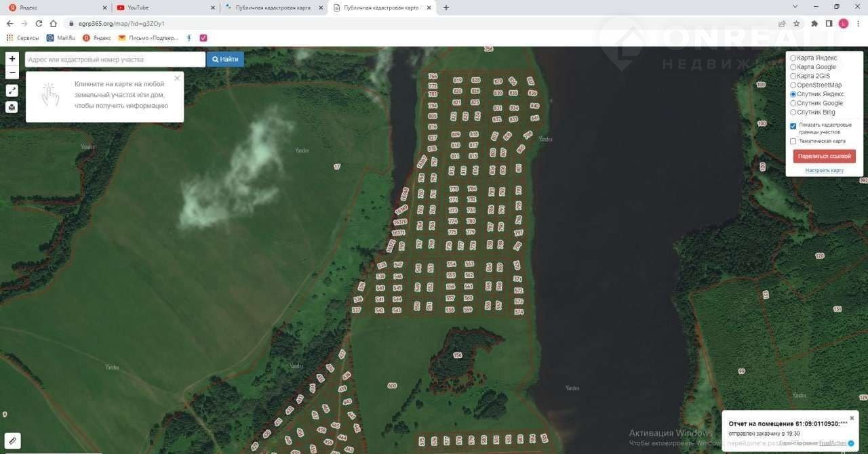Click the cadastral number search field
The image size is (868, 454).
[x=115, y=60]
